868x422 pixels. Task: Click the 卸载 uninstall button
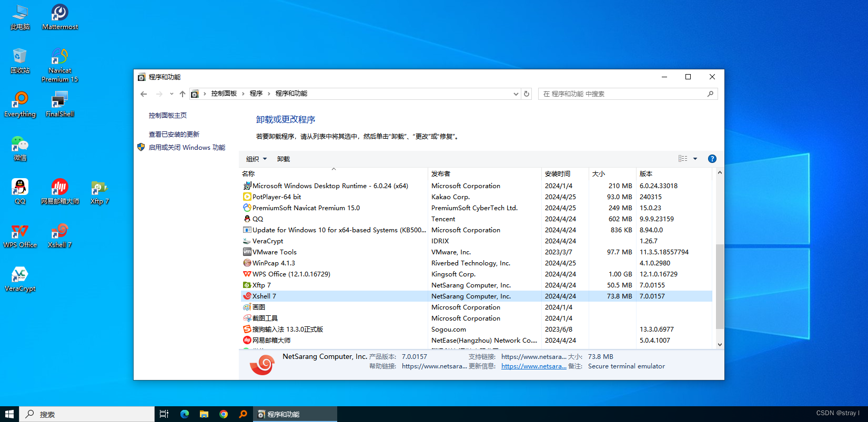tap(284, 159)
